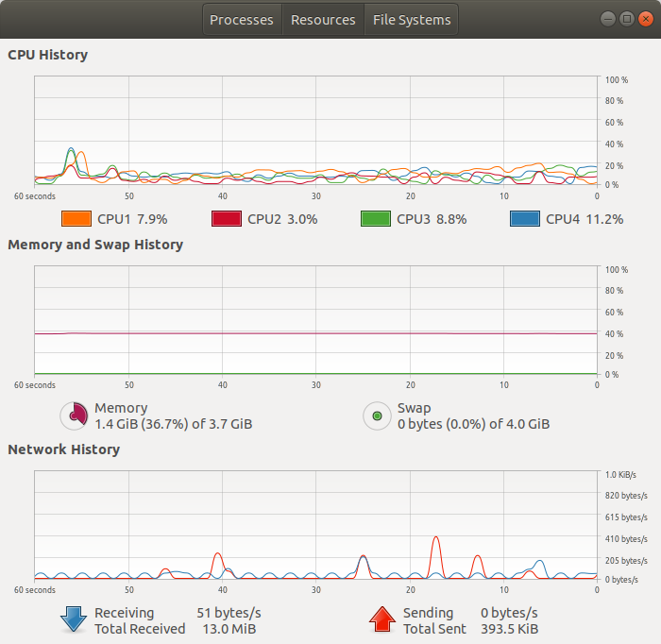Click the CPU2 3.0% label
This screenshot has height=644, width=661.
point(282,219)
